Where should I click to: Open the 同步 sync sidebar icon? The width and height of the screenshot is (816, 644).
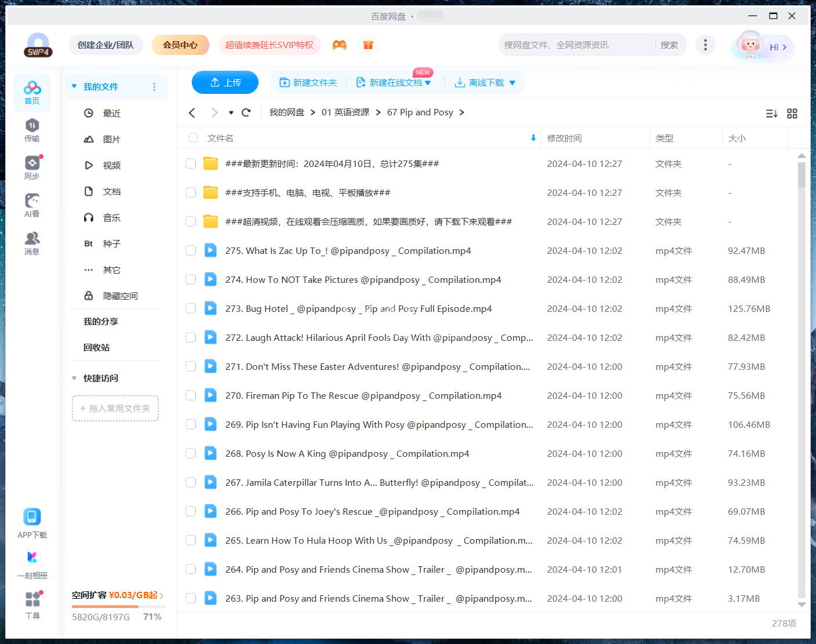pyautogui.click(x=32, y=168)
